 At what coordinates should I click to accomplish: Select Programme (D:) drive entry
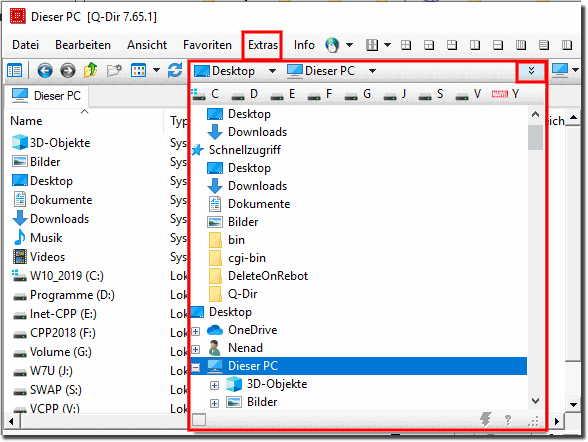point(72,295)
